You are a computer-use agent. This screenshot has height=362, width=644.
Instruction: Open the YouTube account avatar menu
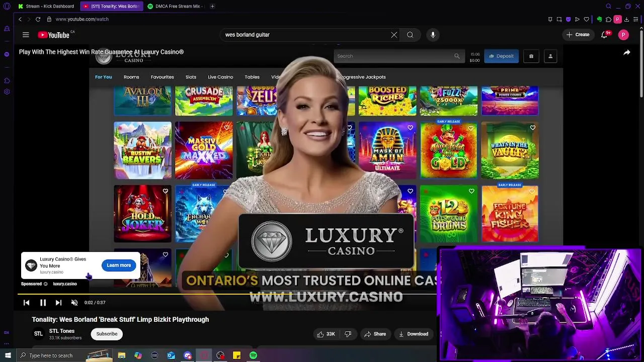pyautogui.click(x=623, y=35)
